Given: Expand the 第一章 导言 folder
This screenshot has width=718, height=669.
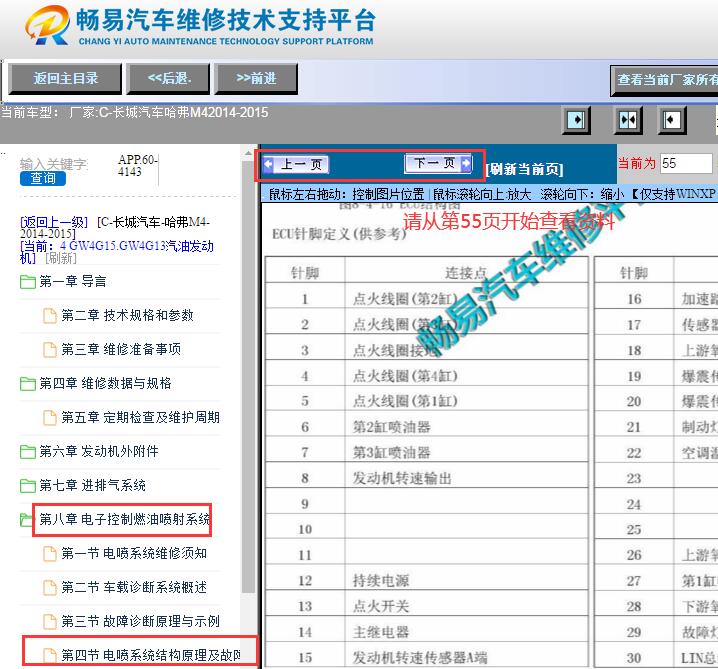Looking at the screenshot, I should 73,281.
